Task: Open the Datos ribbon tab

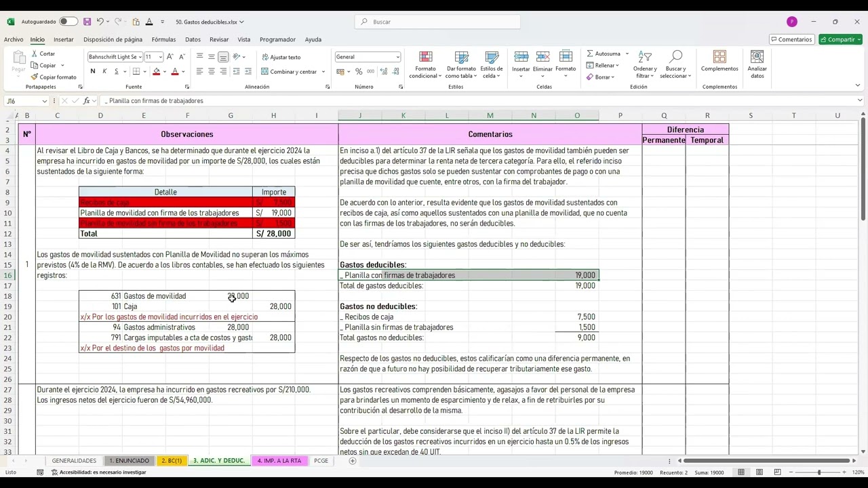Action: click(x=193, y=39)
